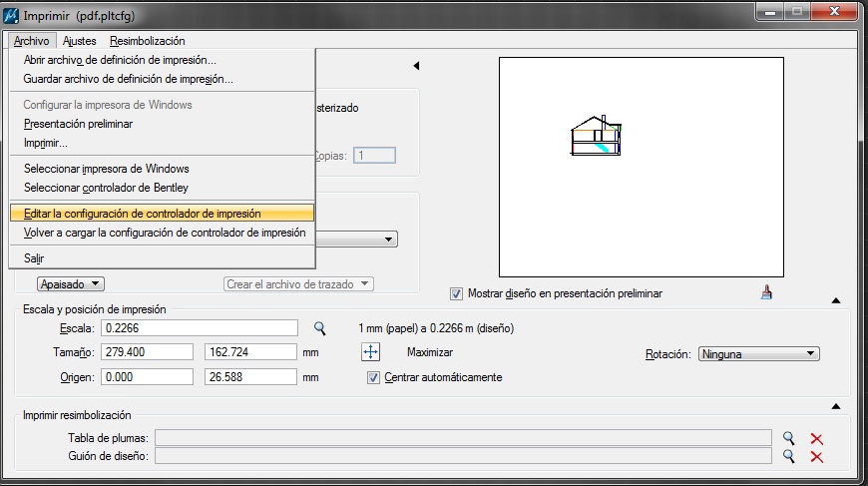
Task: Click the Escala y posición de impresión heading
Action: tap(94, 309)
